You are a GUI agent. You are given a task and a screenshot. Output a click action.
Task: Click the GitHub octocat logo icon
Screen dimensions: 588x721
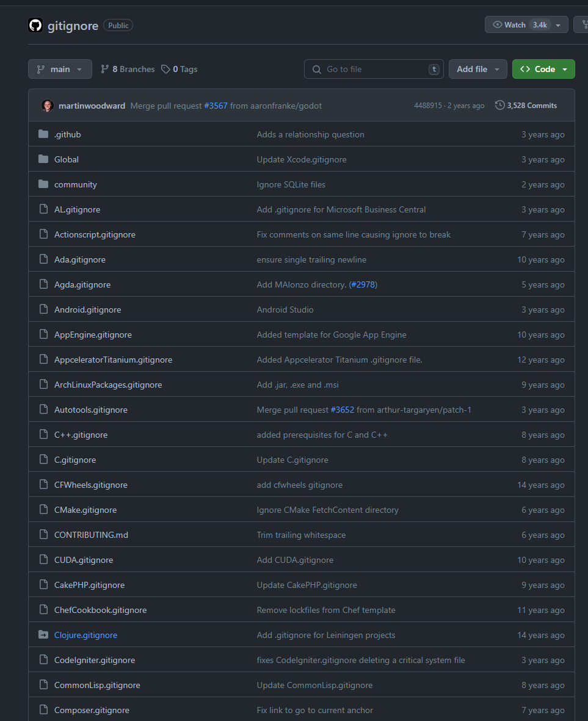click(x=35, y=25)
